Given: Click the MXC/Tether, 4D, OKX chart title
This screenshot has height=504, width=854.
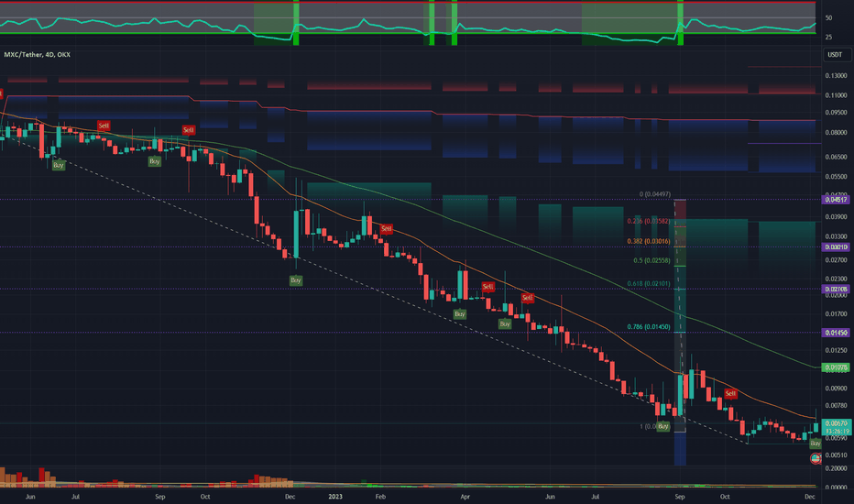Looking at the screenshot, I should tap(37, 54).
